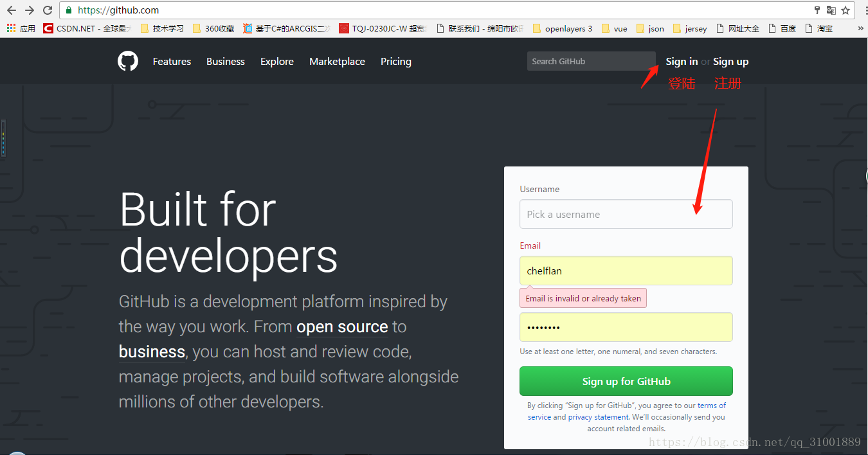Viewport: 868px width, 455px height.
Task: Click the address bar showing github.com
Action: click(x=437, y=10)
